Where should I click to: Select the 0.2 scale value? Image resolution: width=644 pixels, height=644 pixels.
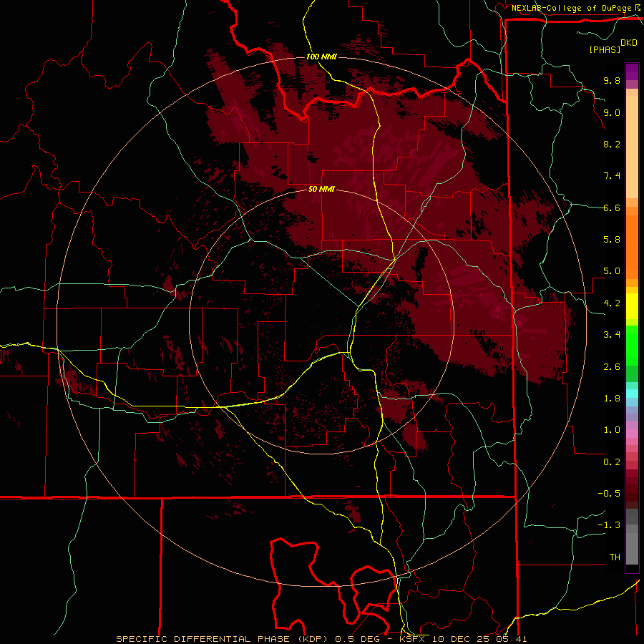coord(612,462)
